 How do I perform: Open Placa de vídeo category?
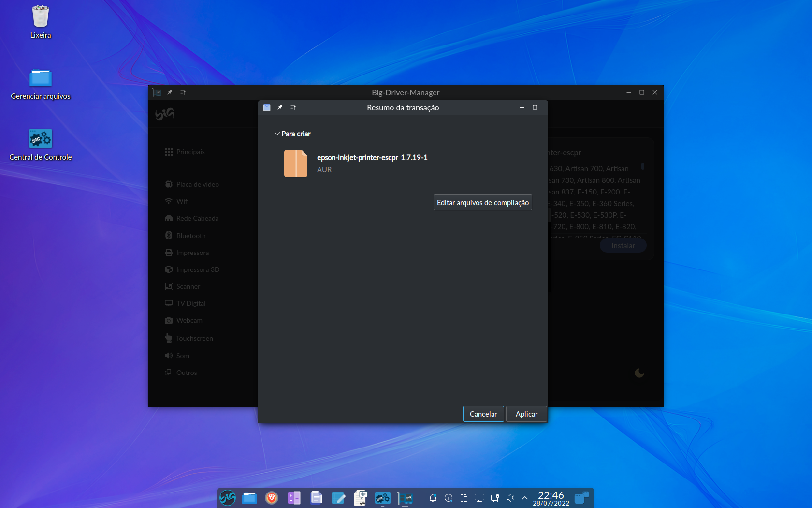pos(192,184)
